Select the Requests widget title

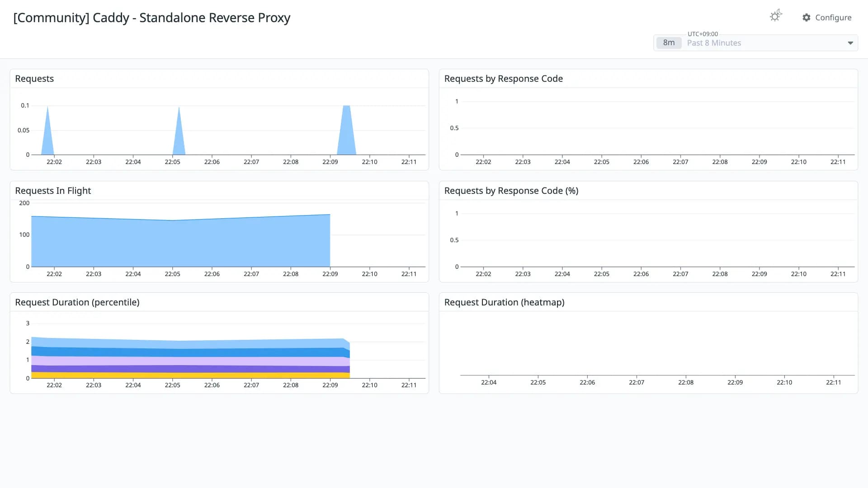pos(34,79)
